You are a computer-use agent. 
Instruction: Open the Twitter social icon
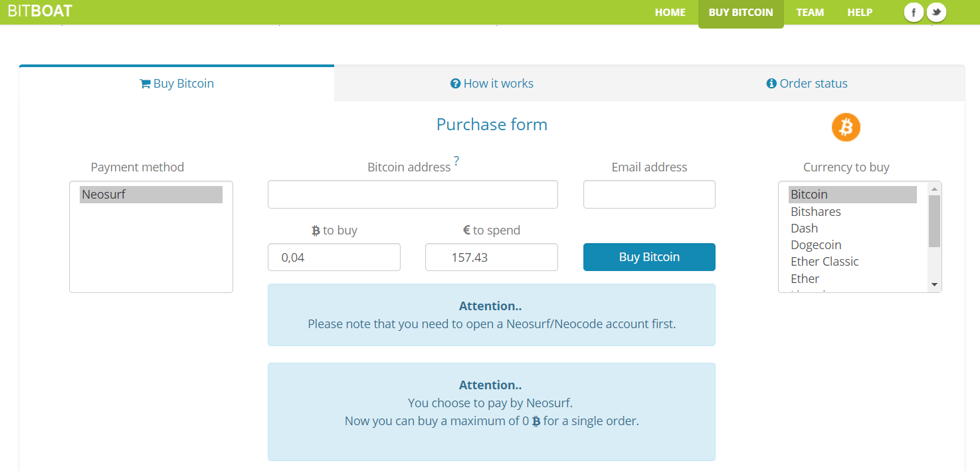click(x=936, y=12)
